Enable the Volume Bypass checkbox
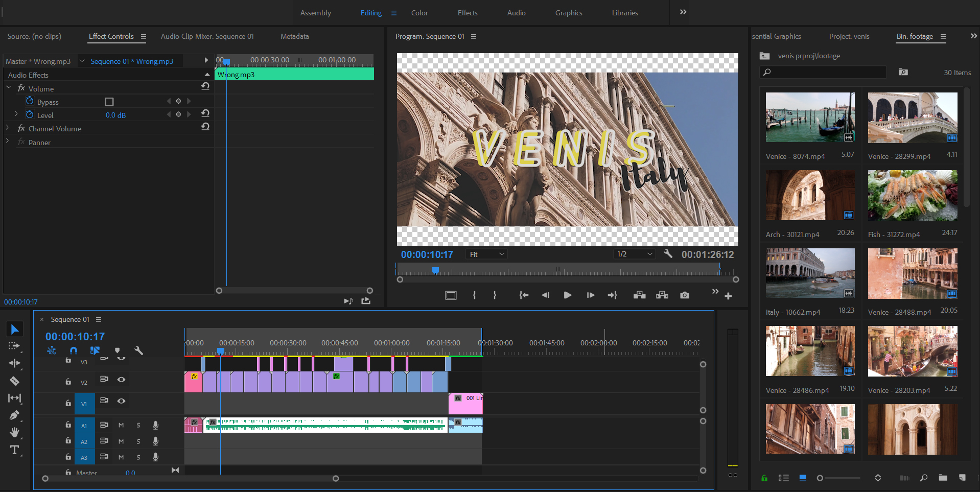This screenshot has height=492, width=980. coord(109,102)
